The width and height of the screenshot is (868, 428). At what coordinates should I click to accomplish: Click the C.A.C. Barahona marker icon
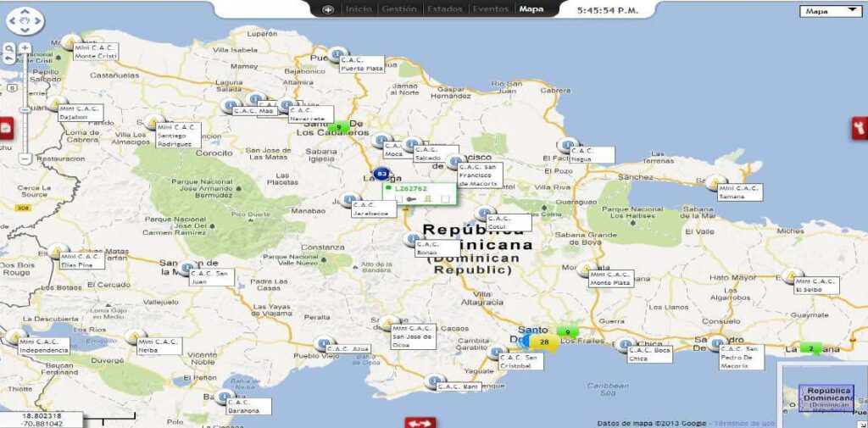[224, 397]
